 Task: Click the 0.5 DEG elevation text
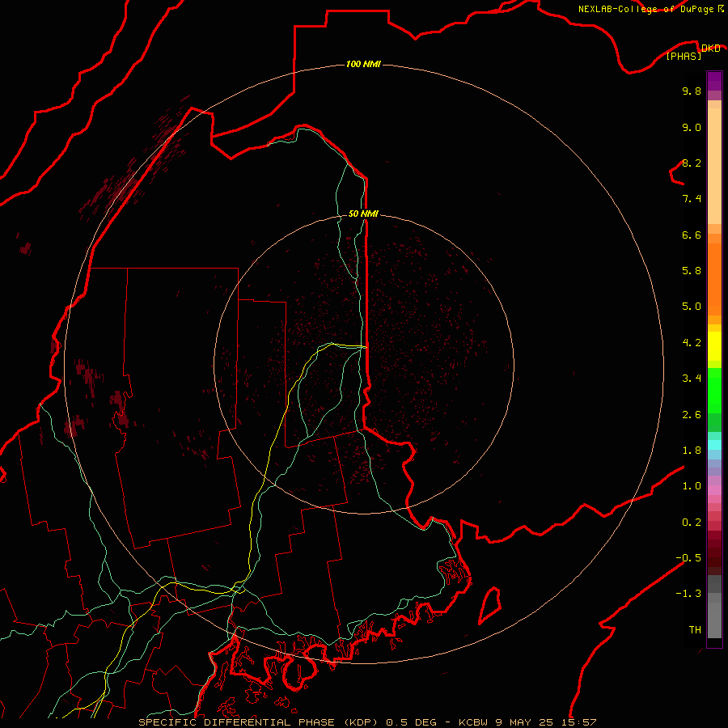point(412,722)
